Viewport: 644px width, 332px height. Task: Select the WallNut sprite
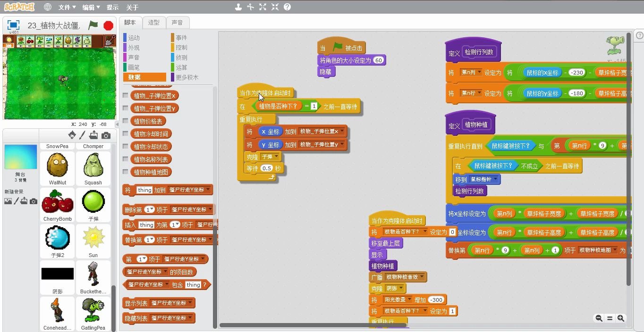[58, 168]
